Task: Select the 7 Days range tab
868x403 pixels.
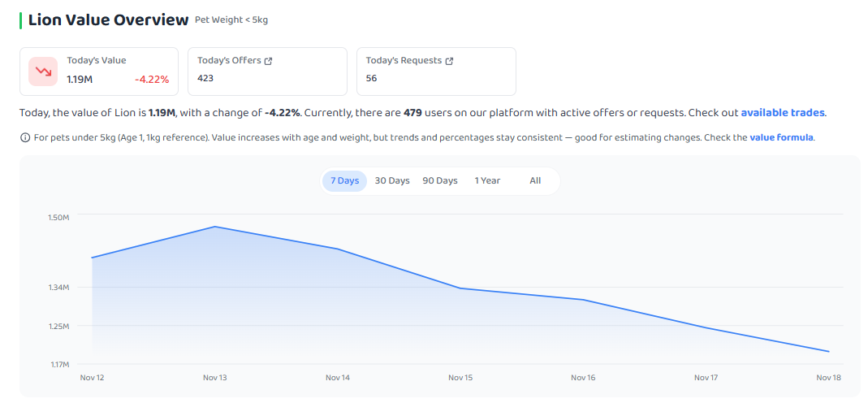Action: pos(344,181)
